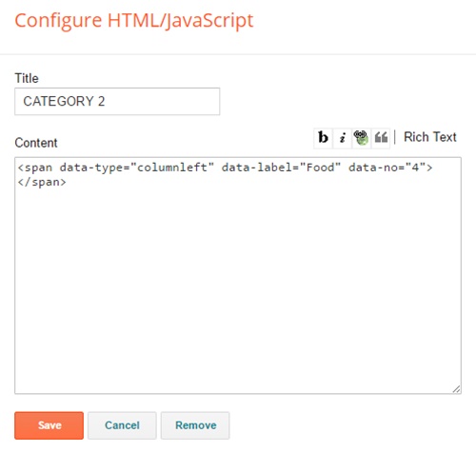The width and height of the screenshot is (476, 454).
Task: Click the closing </span> code line
Action: pos(42,182)
